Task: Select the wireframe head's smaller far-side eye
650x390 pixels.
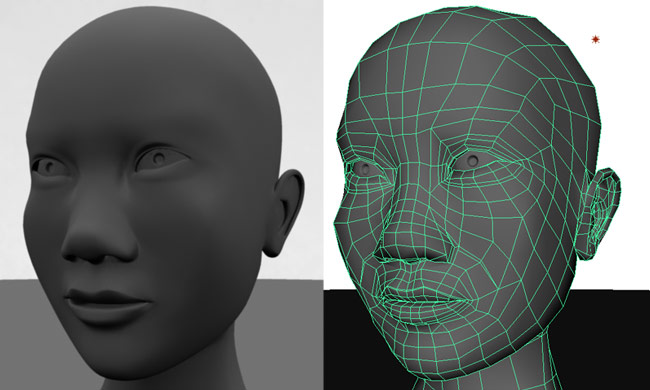Action: [x=364, y=169]
